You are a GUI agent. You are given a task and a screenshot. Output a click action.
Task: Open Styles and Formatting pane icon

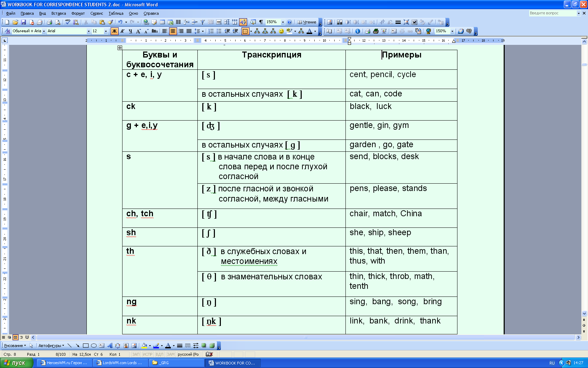click(x=7, y=31)
